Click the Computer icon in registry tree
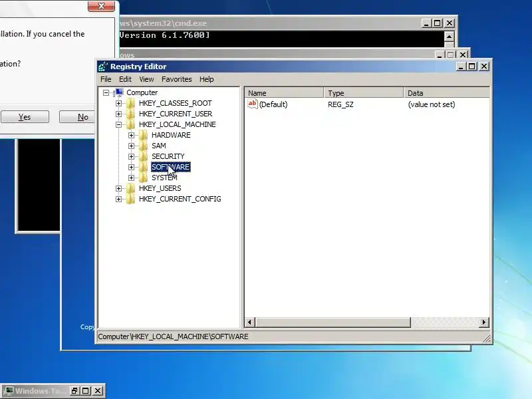Viewport: 532px width, 399px height. tap(118, 92)
